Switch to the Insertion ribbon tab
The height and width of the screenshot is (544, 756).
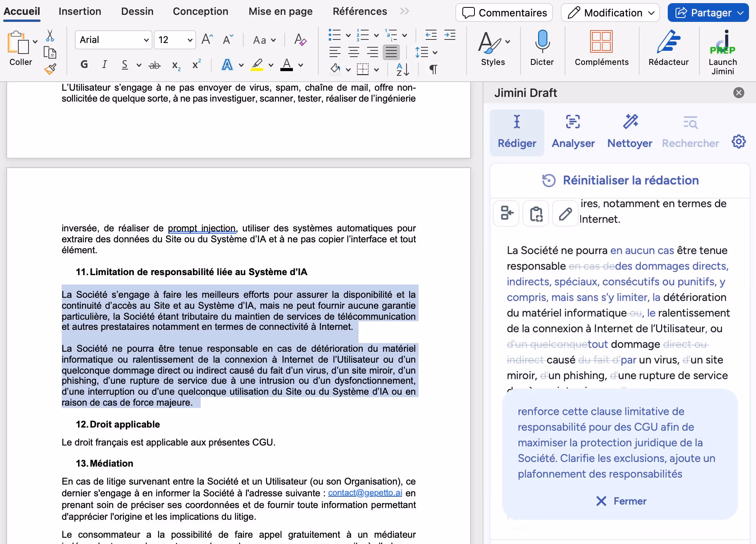tap(80, 11)
